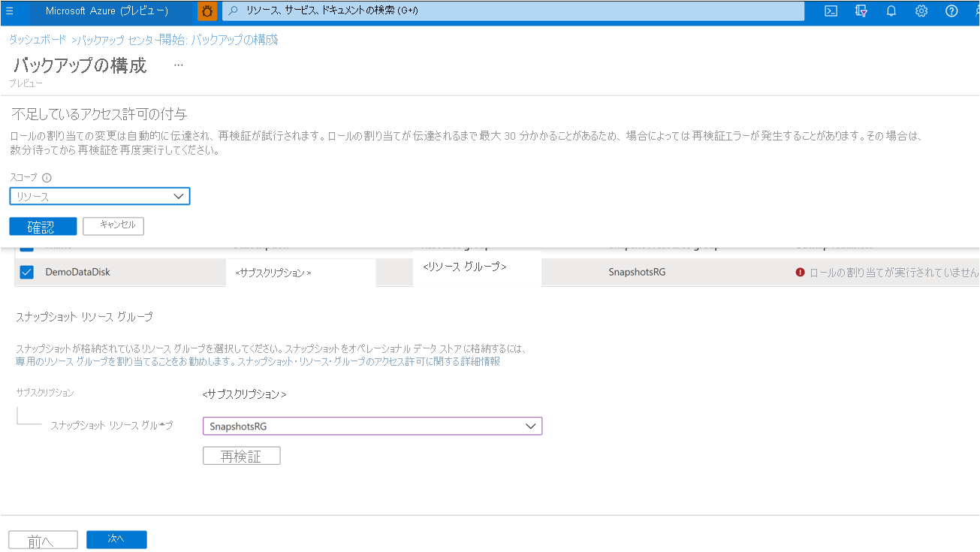Image resolution: width=980 pixels, height=552 pixels.
Task: Click the ロールの割り当てが実行されていません status text
Action: click(x=894, y=272)
